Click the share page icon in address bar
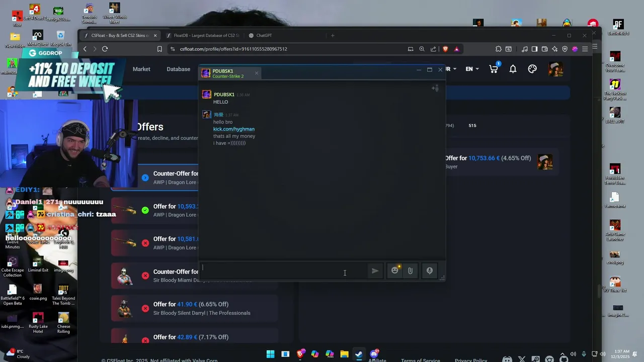644x362 pixels. [433, 49]
